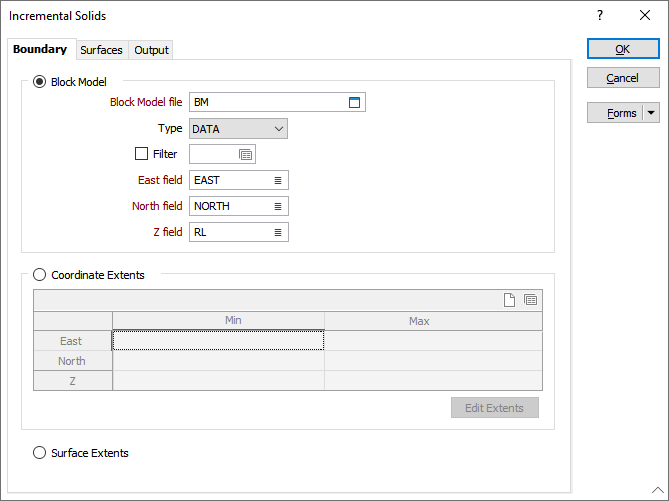The image size is (669, 501).
Task: Click the East Min cell in grid
Action: click(218, 341)
